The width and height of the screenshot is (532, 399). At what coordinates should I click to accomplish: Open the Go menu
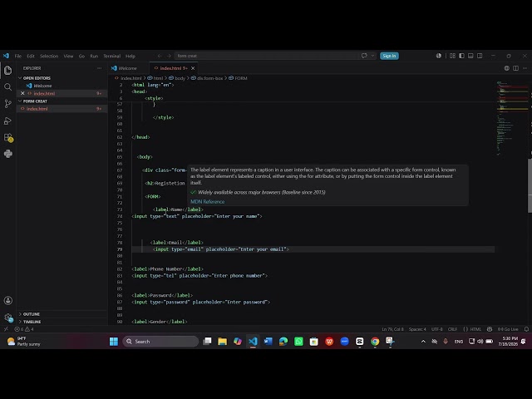click(81, 56)
